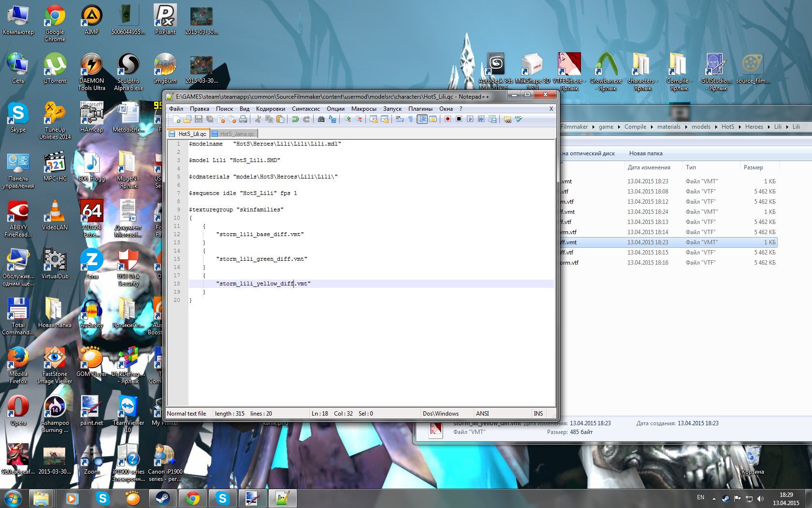Click the volume speaker tray icon
The height and width of the screenshot is (508, 812).
(761, 498)
